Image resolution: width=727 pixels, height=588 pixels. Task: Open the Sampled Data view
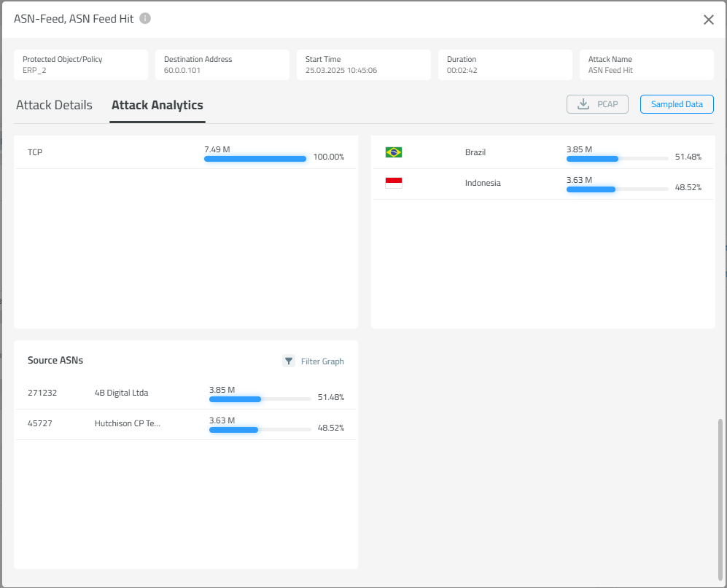pyautogui.click(x=677, y=104)
